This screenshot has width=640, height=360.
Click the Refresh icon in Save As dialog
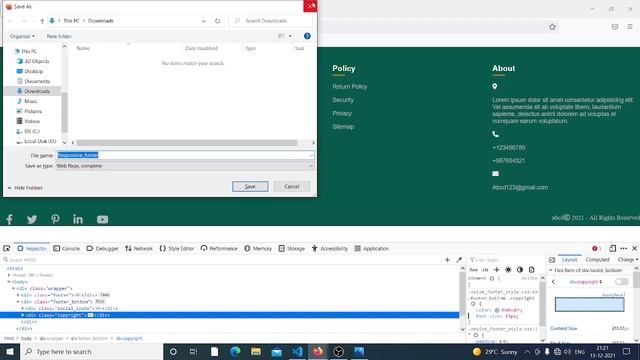pyautogui.click(x=218, y=21)
